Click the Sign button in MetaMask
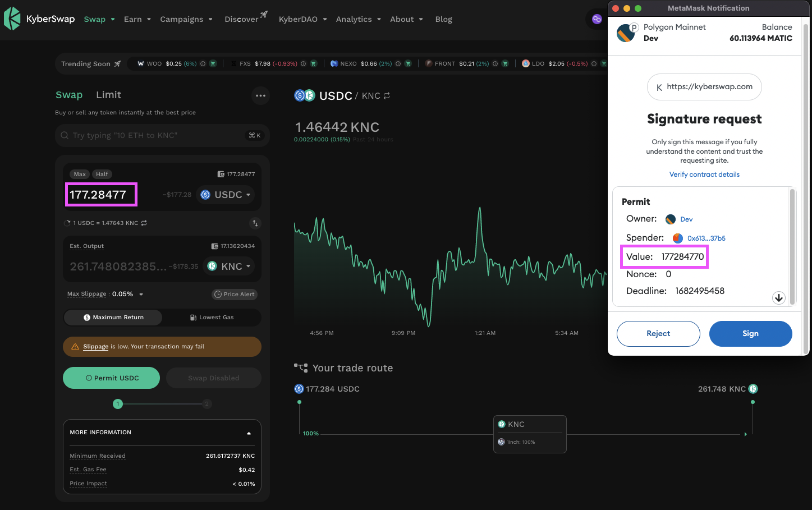Screen dimensions: 812x510 click(x=750, y=334)
